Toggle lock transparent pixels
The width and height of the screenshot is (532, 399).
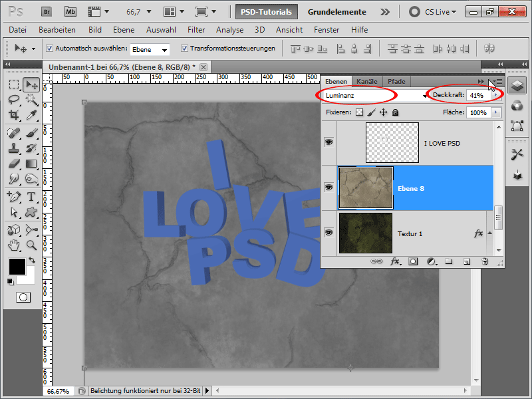pyautogui.click(x=359, y=112)
